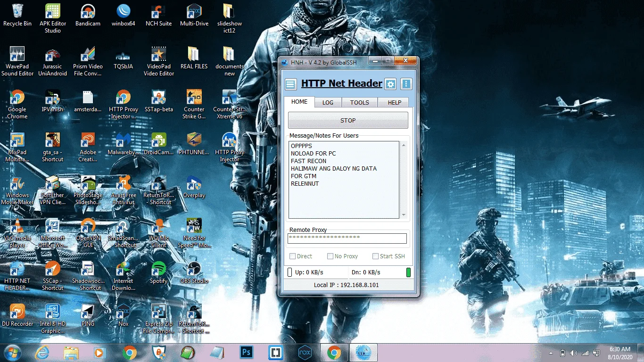Tick the No Proxy checkbox
This screenshot has width=644, height=362.
330,256
